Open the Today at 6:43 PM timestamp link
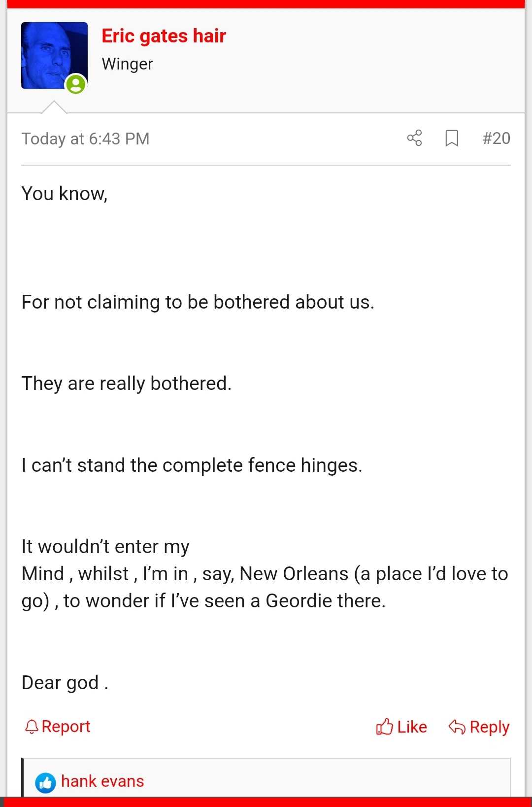 (x=85, y=139)
